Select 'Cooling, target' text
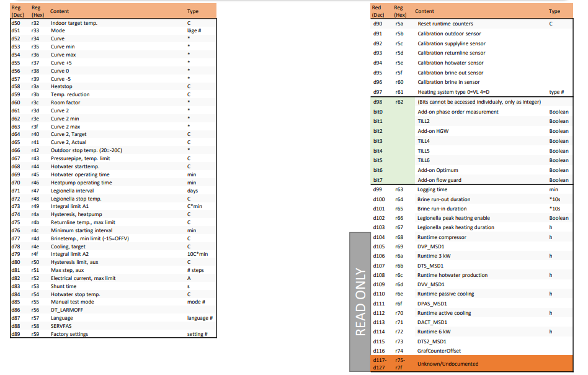Image resolution: width=588 pixels, height=375 pixels. [x=68, y=246]
